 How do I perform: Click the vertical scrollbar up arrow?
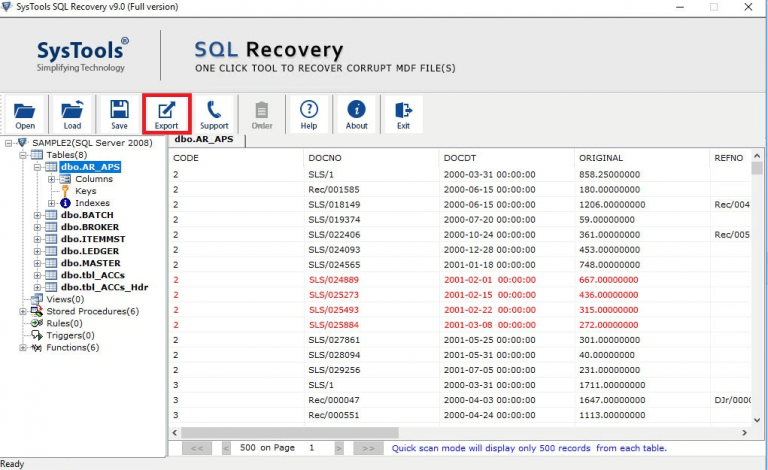click(x=757, y=156)
